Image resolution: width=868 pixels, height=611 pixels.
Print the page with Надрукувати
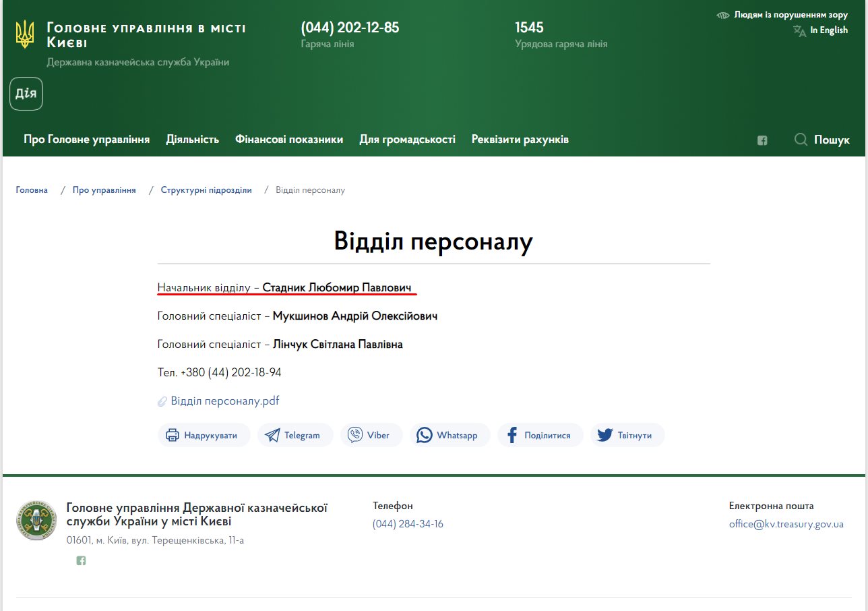click(204, 435)
